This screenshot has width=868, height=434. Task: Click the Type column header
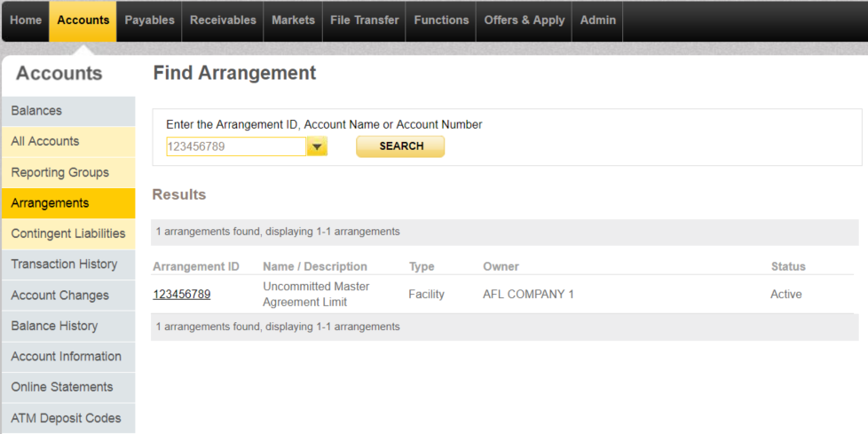(x=422, y=267)
